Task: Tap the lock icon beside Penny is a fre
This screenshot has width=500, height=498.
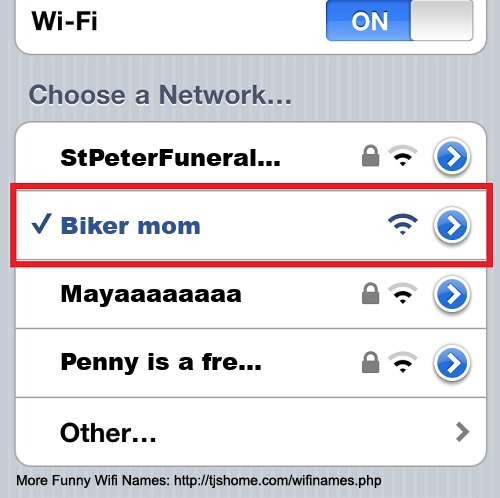Action: (x=371, y=362)
